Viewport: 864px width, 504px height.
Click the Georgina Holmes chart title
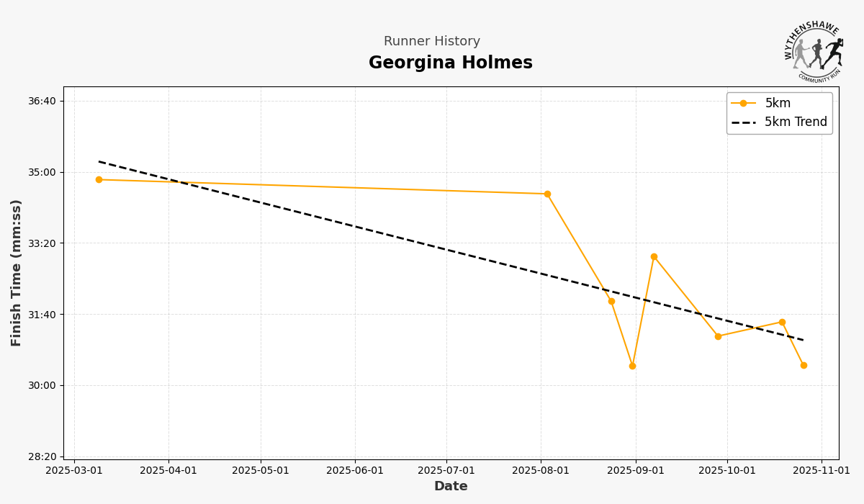coord(451,63)
